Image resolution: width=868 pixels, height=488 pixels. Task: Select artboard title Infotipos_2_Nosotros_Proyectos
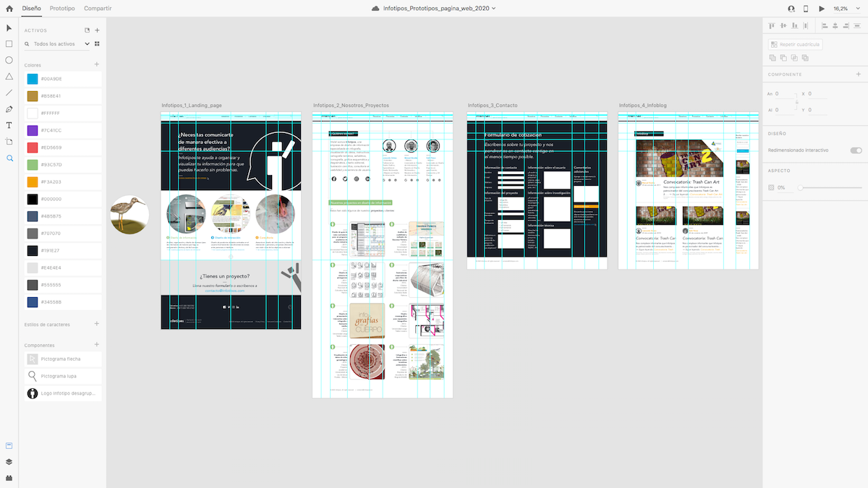(351, 106)
